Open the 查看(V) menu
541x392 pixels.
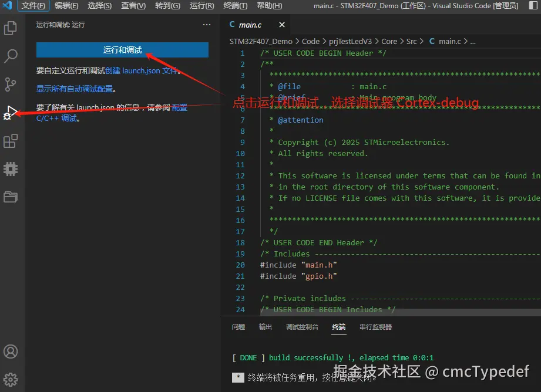pyautogui.click(x=133, y=5)
